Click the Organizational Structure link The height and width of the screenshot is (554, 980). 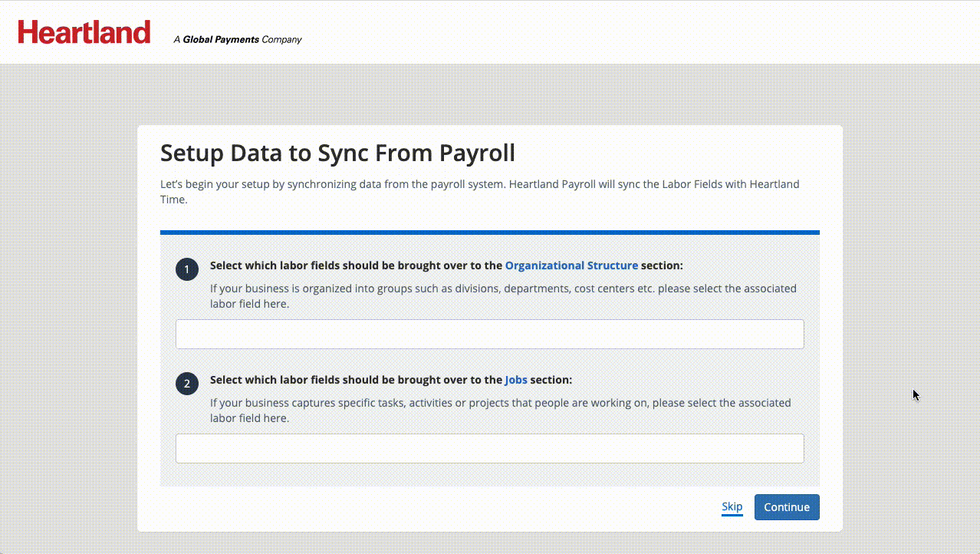[571, 265]
